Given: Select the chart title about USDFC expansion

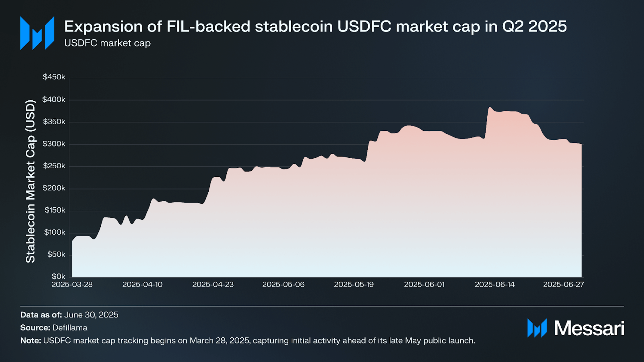Looking at the screenshot, I should coord(315,26).
